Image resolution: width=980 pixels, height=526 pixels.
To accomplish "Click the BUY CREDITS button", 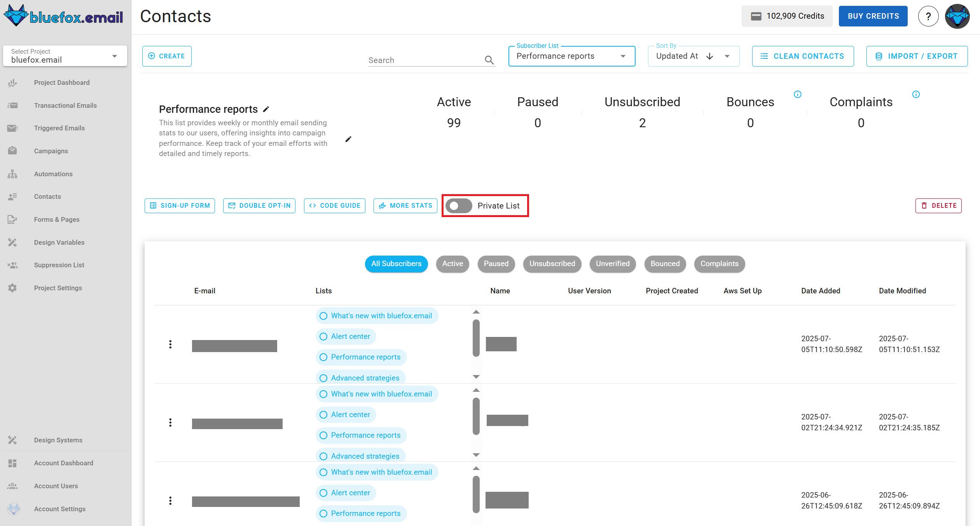I will tap(873, 16).
